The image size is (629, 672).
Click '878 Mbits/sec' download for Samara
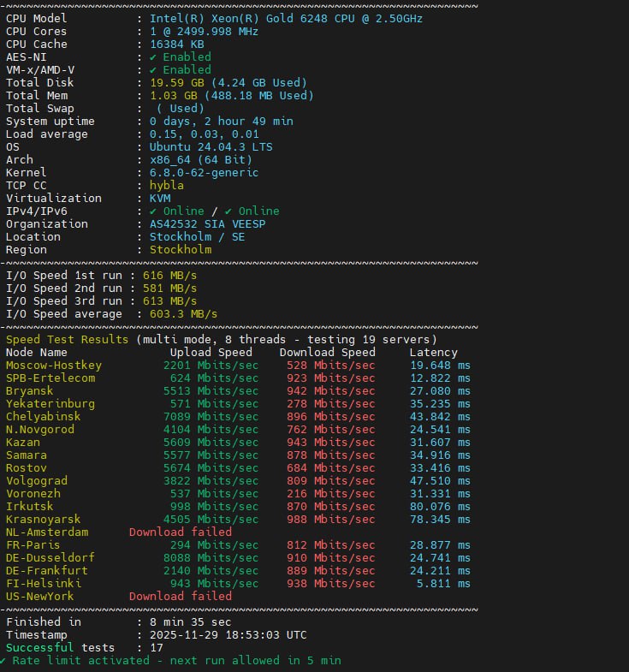point(331,455)
